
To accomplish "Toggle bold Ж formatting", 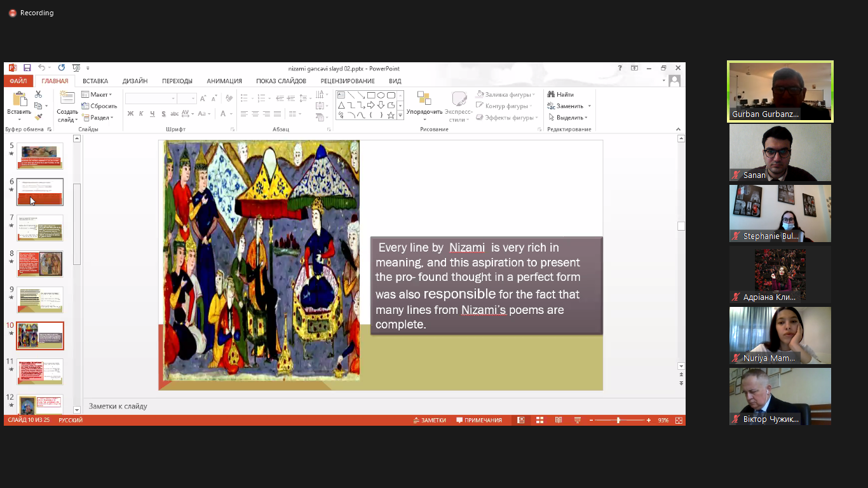I will [130, 114].
